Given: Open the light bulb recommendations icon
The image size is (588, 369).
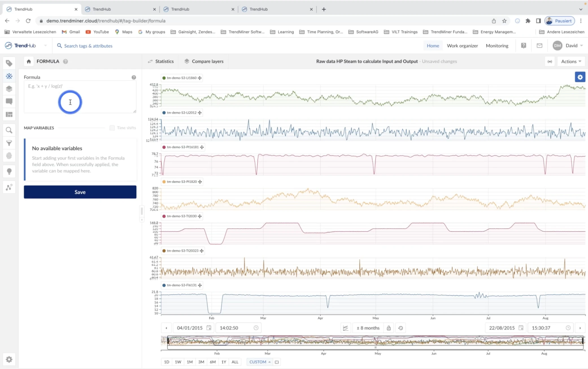Looking at the screenshot, I should (9, 171).
